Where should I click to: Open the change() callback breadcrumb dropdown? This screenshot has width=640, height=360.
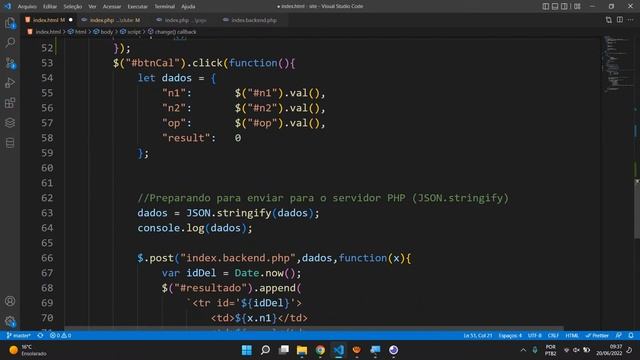point(172,31)
